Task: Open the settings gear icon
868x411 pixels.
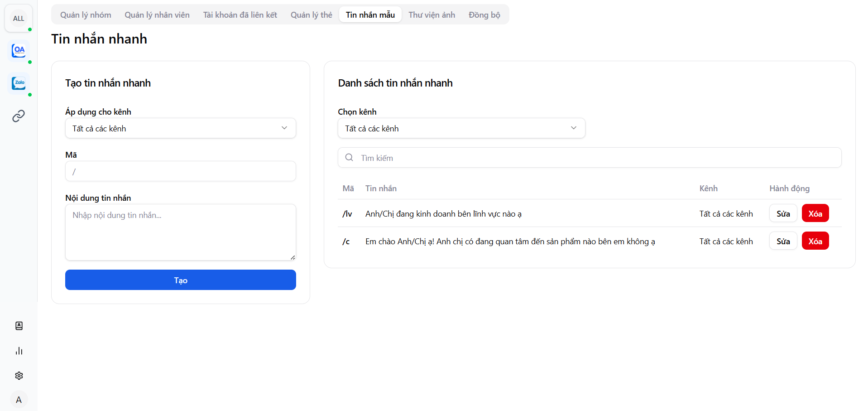Action: (19, 376)
